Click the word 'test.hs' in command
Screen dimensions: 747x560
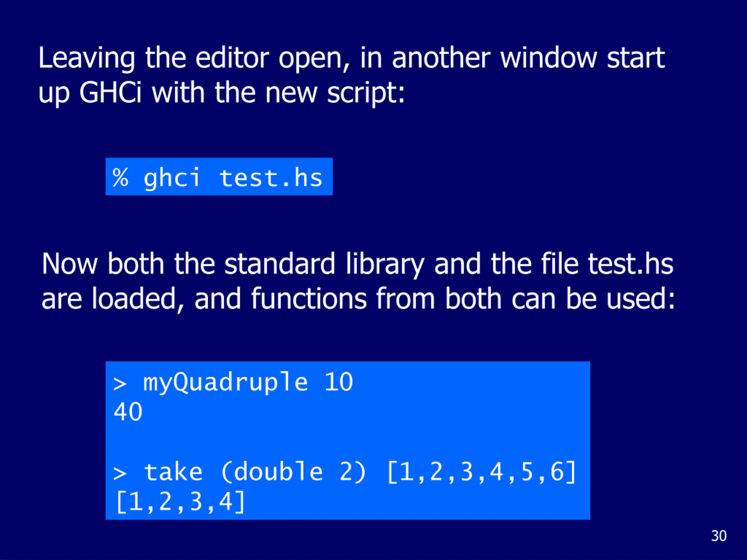pyautogui.click(x=271, y=178)
